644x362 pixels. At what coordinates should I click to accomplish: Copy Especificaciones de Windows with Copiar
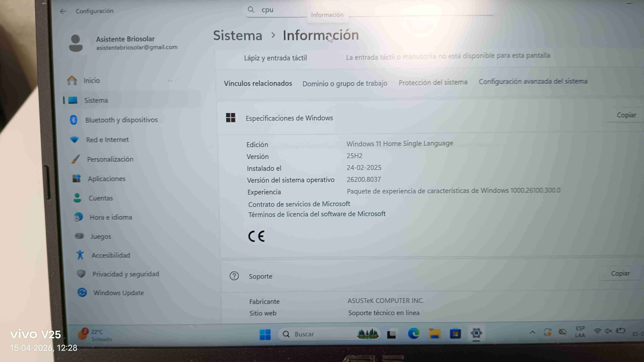pos(627,115)
